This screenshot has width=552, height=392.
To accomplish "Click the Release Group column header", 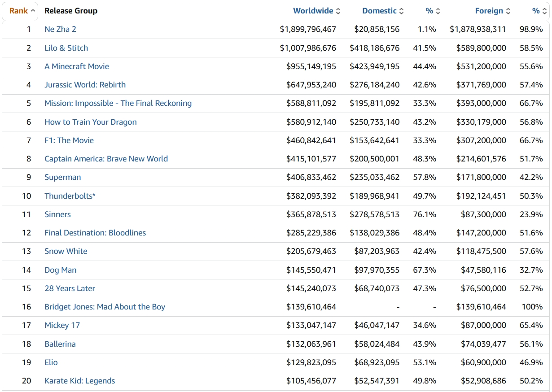I will pos(71,11).
